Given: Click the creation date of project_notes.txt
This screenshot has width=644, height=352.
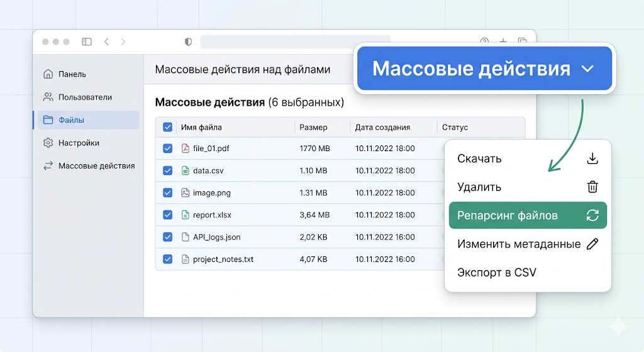Looking at the screenshot, I should pos(385,259).
